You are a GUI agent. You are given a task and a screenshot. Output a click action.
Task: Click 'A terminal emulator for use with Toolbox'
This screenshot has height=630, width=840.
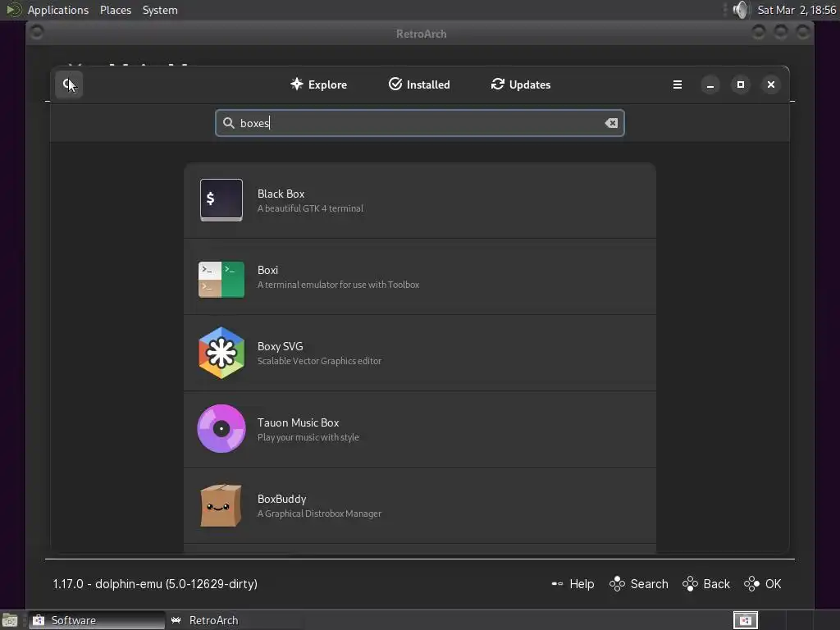click(338, 285)
